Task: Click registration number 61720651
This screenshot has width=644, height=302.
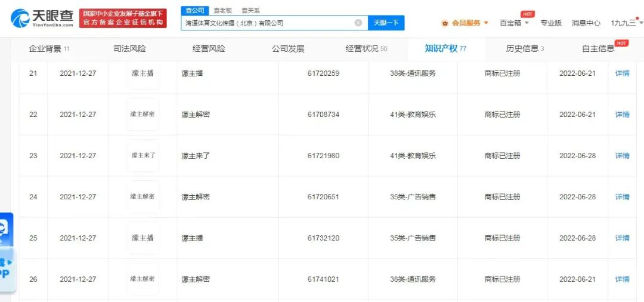Action: (x=323, y=197)
